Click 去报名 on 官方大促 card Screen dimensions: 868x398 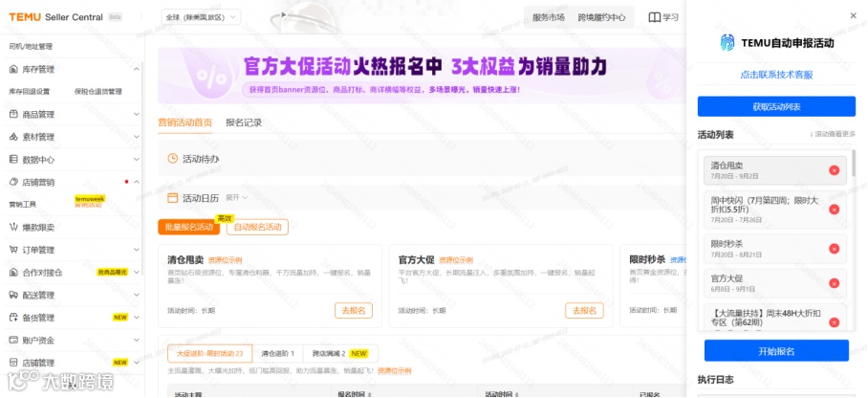coord(585,310)
